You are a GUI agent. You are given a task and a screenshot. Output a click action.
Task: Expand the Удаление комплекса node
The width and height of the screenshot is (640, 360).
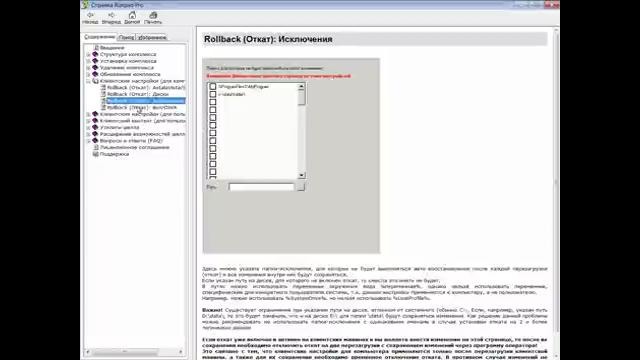88,68
